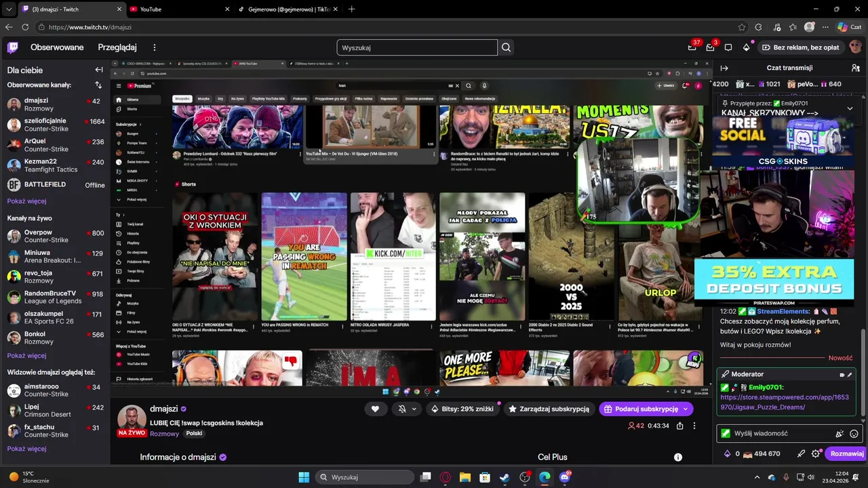868x488 pixels.
Task: Open a new browser tab with plus
Action: (x=351, y=9)
